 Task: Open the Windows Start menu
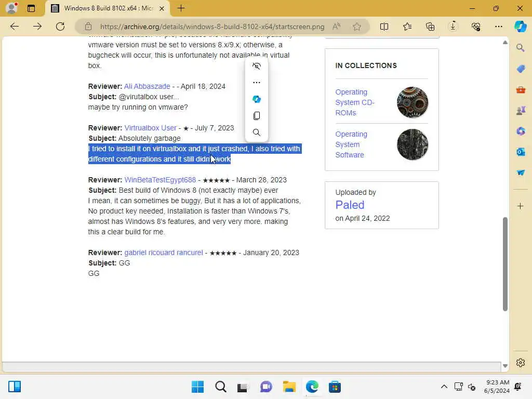pos(197,387)
